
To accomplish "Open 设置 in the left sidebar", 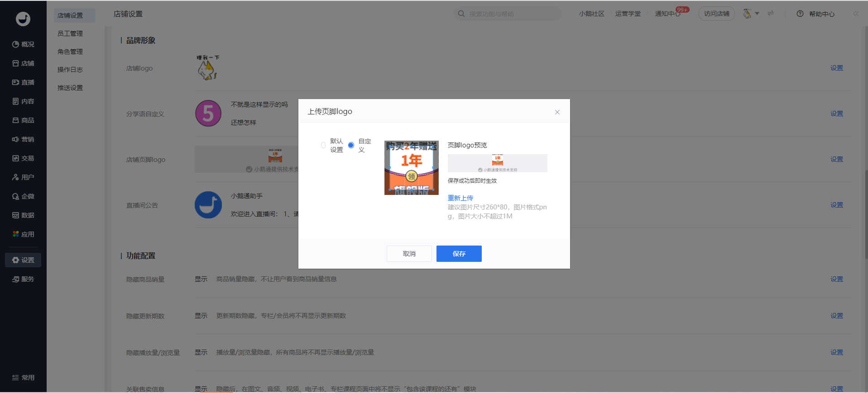I will point(23,260).
